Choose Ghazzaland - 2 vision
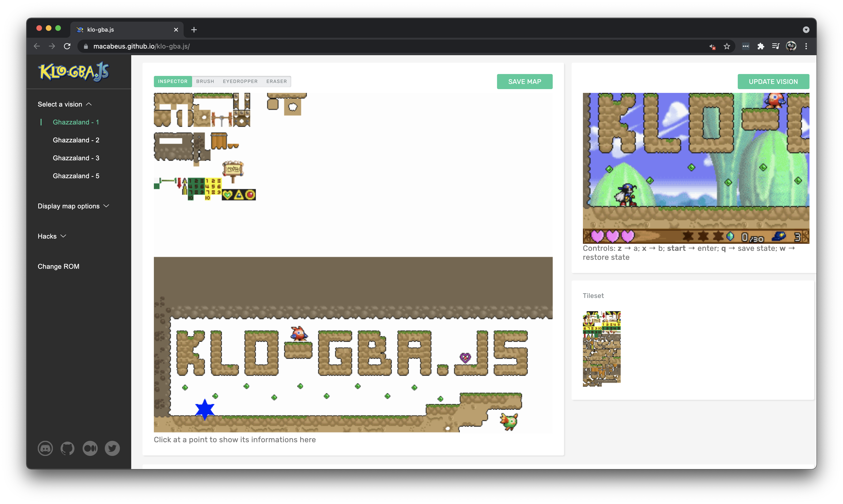Viewport: 843px width, 504px height. (76, 140)
